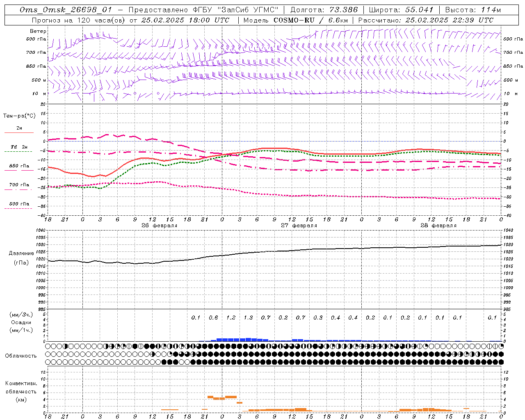Click the 985 tick on right pressure axis

(508, 309)
